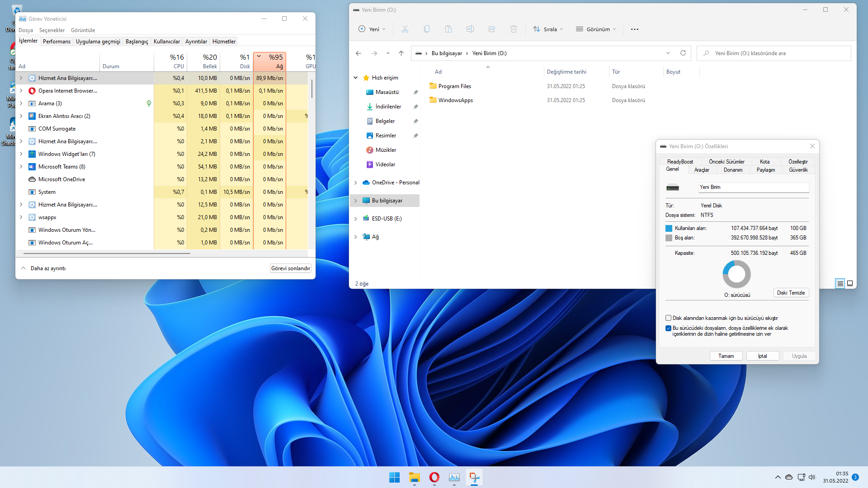Expand the ESD-USB (E:) tree node

pyautogui.click(x=355, y=219)
